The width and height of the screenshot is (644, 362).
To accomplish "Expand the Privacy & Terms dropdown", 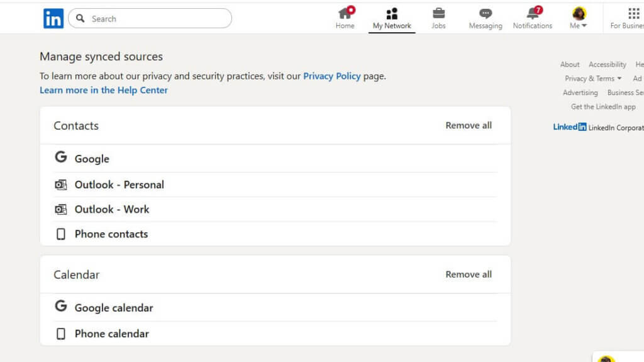I will pos(593,79).
